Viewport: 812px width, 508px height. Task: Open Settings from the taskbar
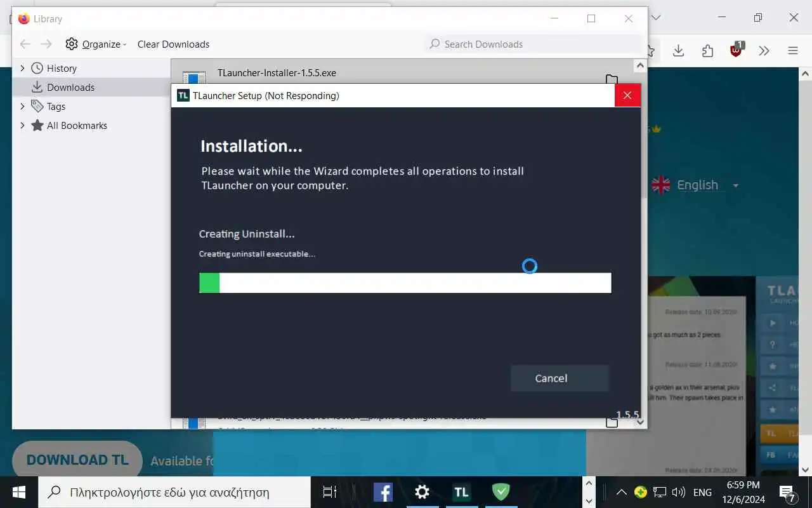422,492
